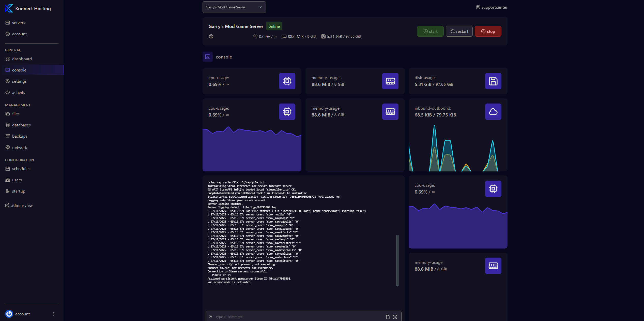Click the 'VAC secure mode is activated.' log line
The height and width of the screenshot is (321, 644).
[x=229, y=282]
